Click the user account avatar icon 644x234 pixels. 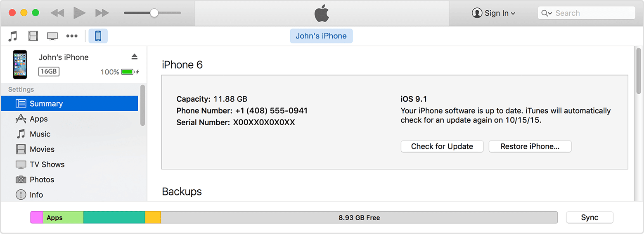pyautogui.click(x=477, y=13)
